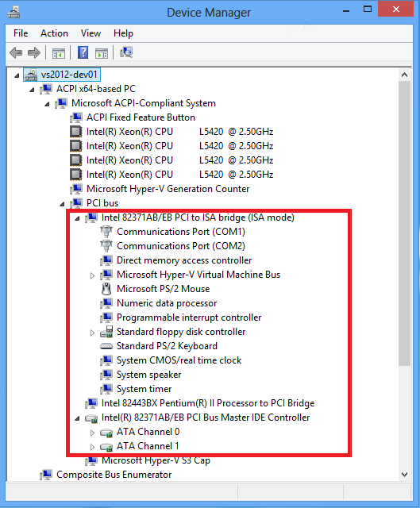Image resolution: width=420 pixels, height=508 pixels.
Task: Click the PCI Bus Master IDE Controller icon
Action: tap(91, 418)
